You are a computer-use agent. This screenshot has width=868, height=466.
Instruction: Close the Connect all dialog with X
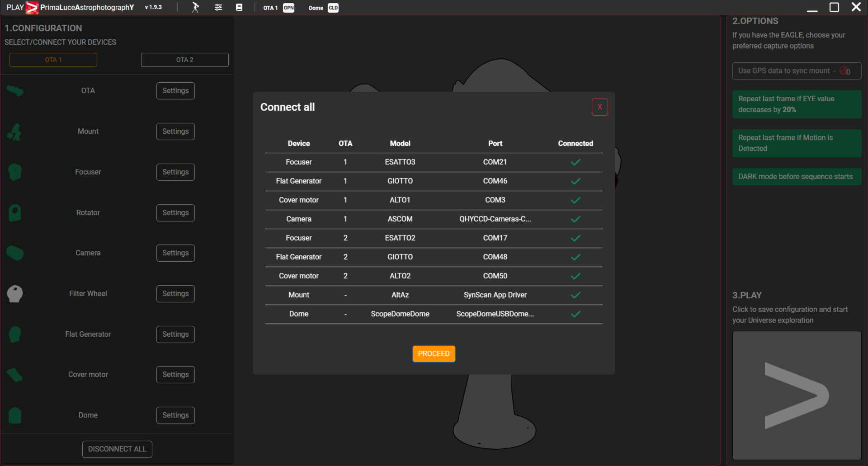(x=600, y=107)
